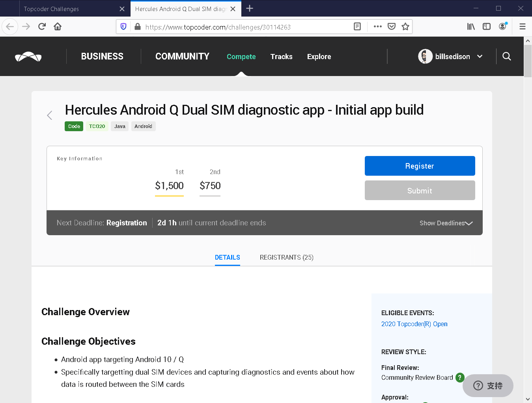532x403 pixels.
Task: Open the Firefox hamburger menu
Action: [523, 26]
